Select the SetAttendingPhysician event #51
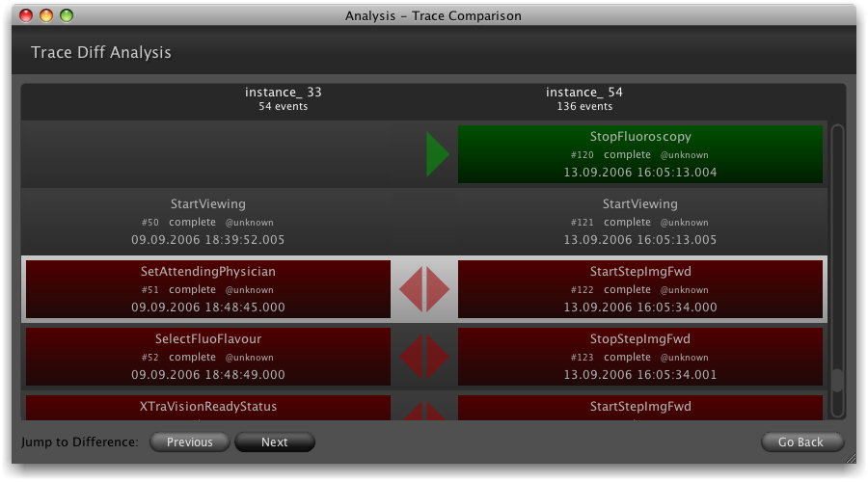The height and width of the screenshot is (482, 868). pos(207,289)
